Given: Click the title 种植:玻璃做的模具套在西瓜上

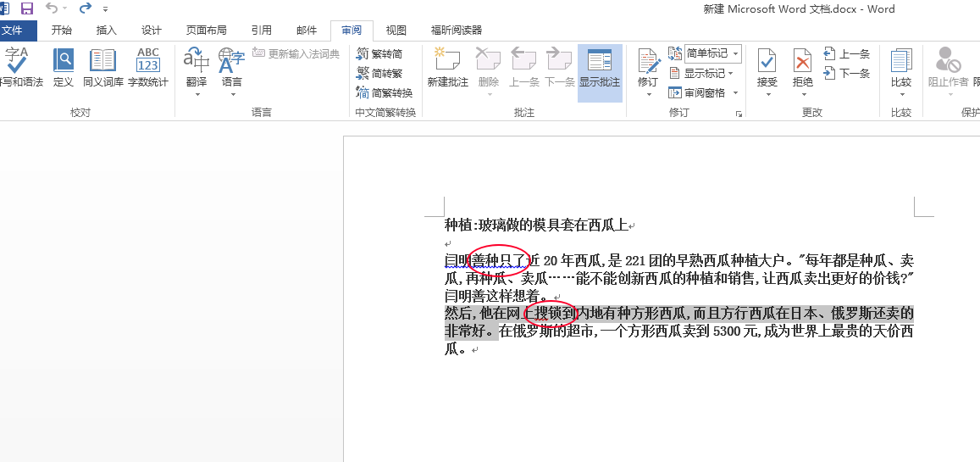Looking at the screenshot, I should [x=536, y=225].
